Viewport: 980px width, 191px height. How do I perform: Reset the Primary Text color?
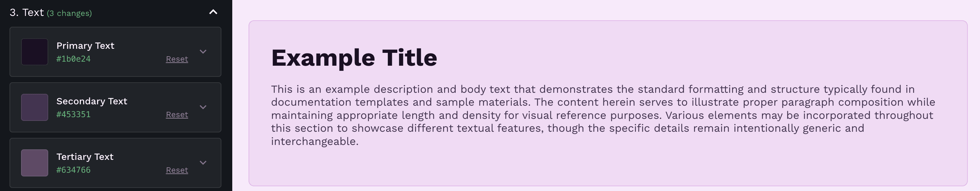177,59
